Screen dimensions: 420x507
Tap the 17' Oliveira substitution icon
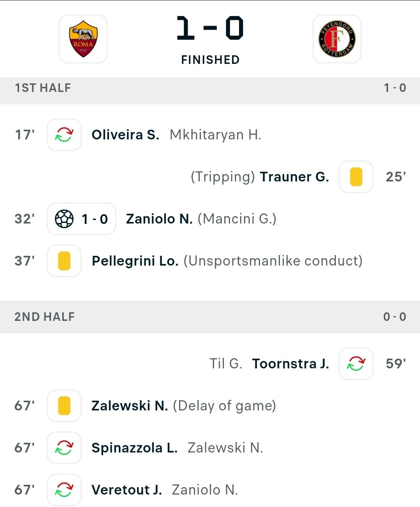point(64,135)
